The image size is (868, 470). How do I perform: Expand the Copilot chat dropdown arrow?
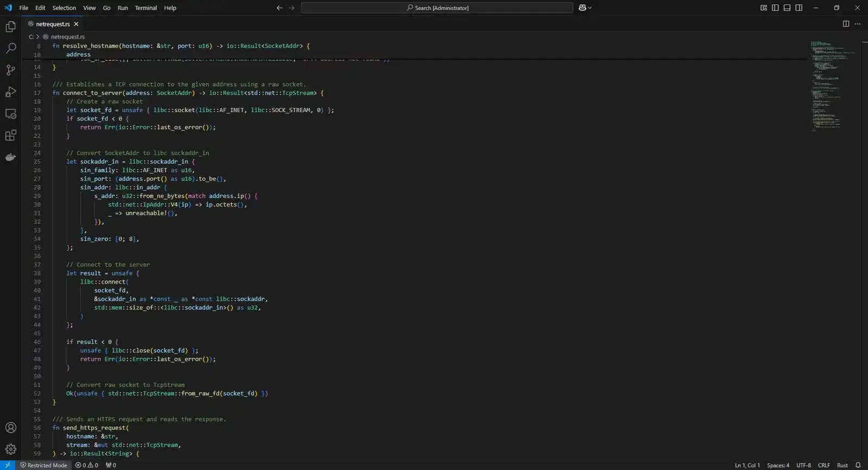[590, 8]
